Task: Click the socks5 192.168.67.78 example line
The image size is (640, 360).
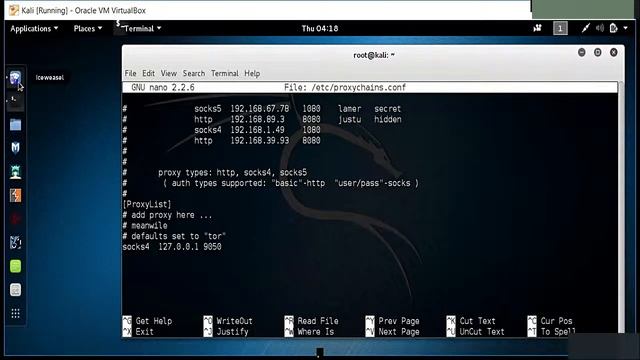Action: click(262, 109)
